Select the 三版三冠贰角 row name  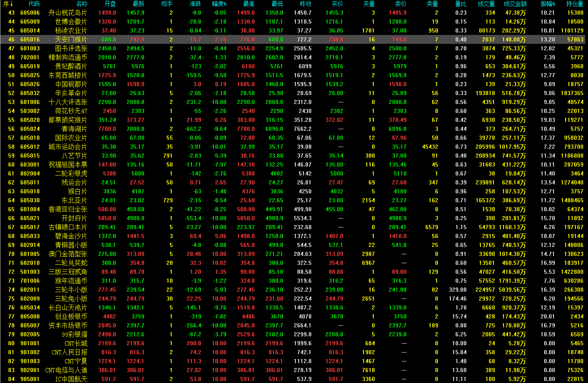(x=68, y=272)
